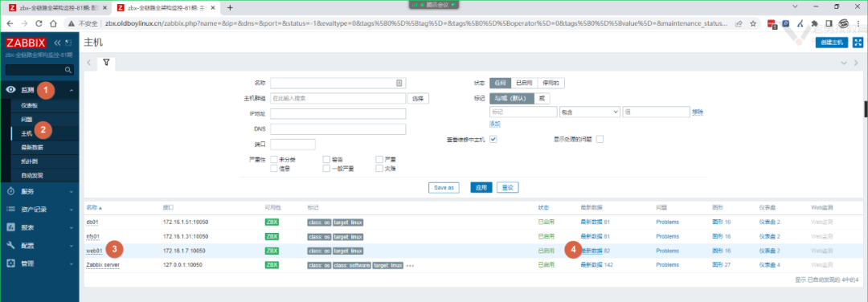Check the 一般严重 severity checkbox

click(x=326, y=168)
